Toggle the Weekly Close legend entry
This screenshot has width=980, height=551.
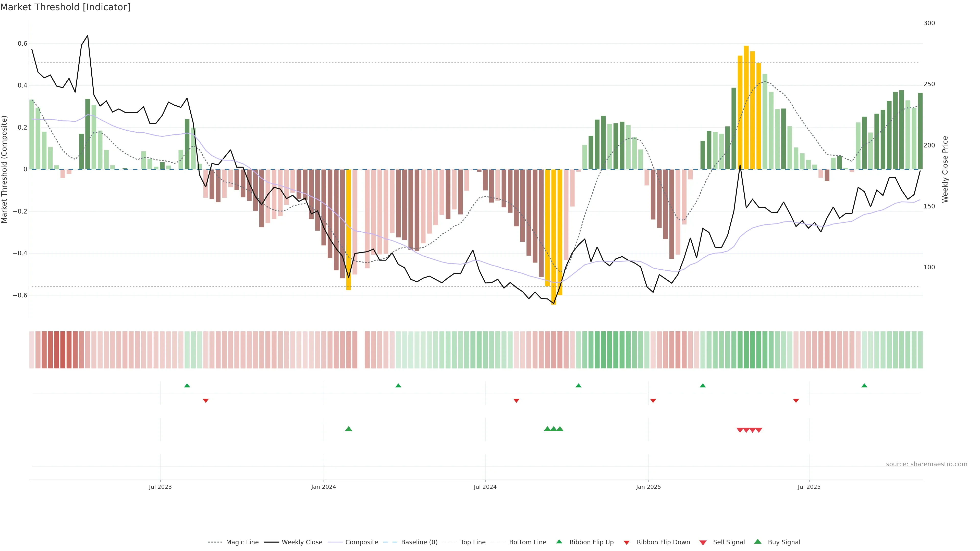click(x=302, y=542)
